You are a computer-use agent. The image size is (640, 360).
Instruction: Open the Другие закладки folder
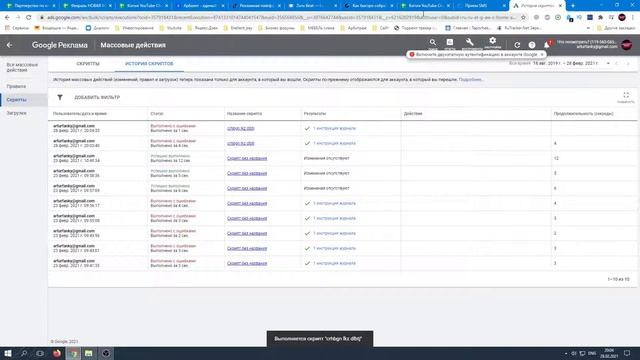point(616,28)
